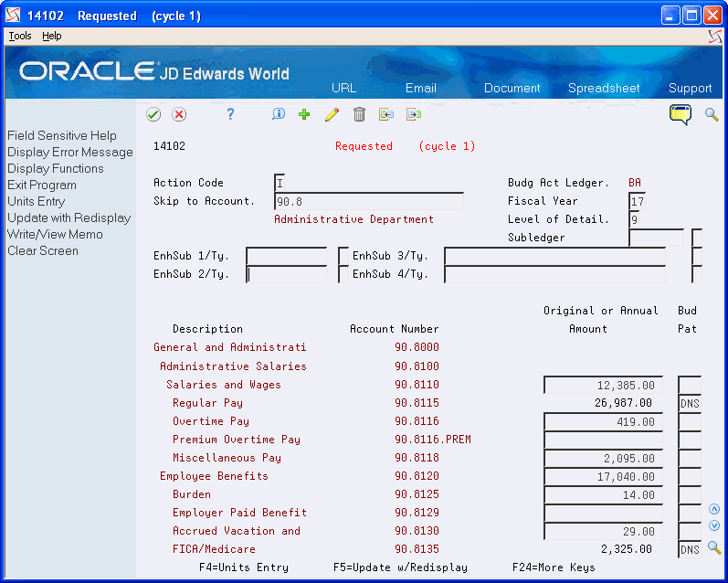Open the blue question mark help icon

tap(230, 114)
